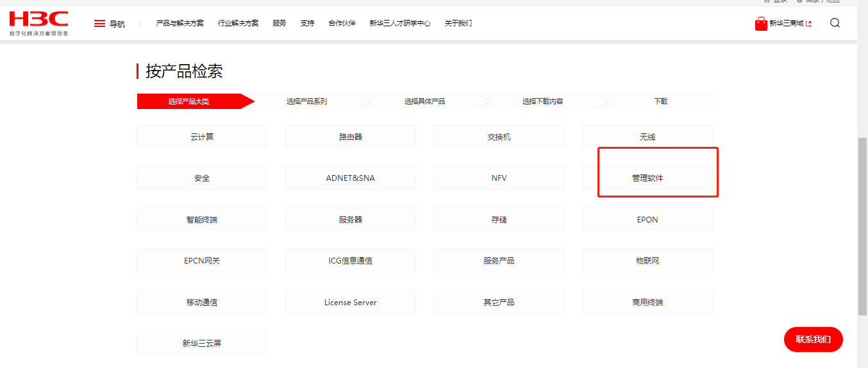Click the H3C logo
868x368 pixels.
coord(38,23)
